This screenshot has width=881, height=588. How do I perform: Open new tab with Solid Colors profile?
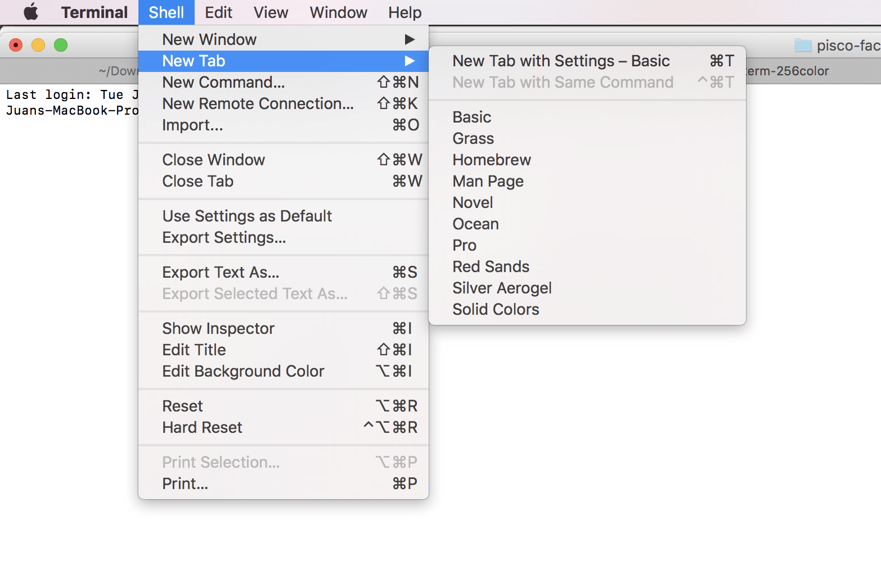tap(587, 309)
